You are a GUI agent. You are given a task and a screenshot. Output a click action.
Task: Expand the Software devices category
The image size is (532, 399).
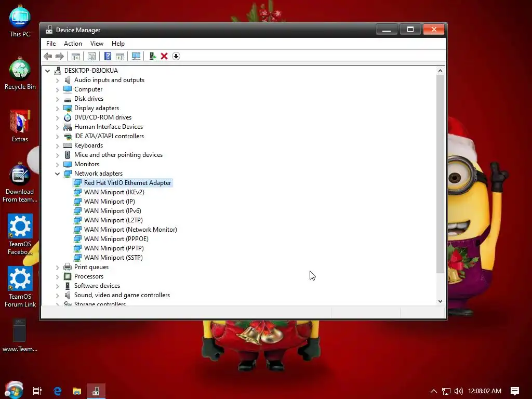(57, 286)
